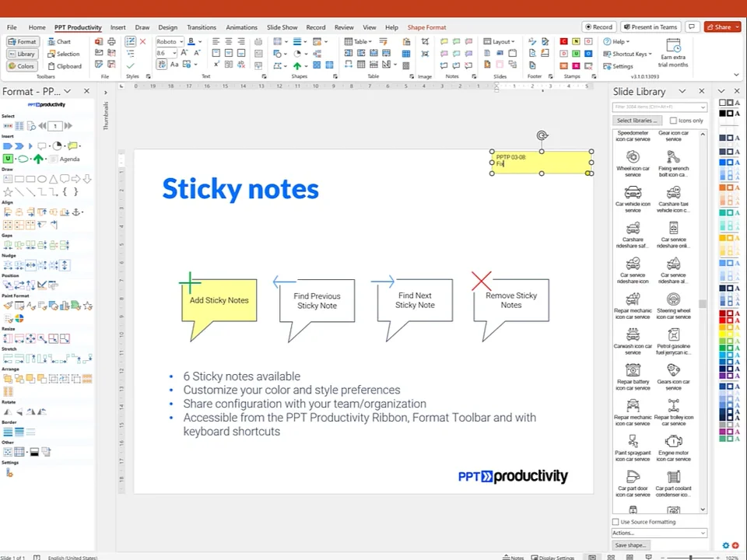Click the red X in the Styles group

[x=142, y=41]
